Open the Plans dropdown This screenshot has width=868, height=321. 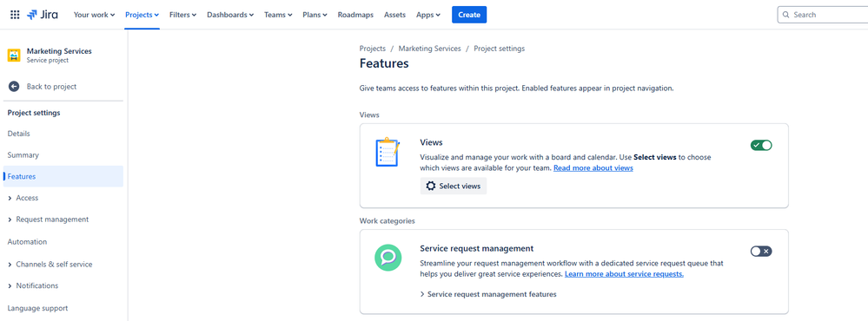pyautogui.click(x=315, y=15)
